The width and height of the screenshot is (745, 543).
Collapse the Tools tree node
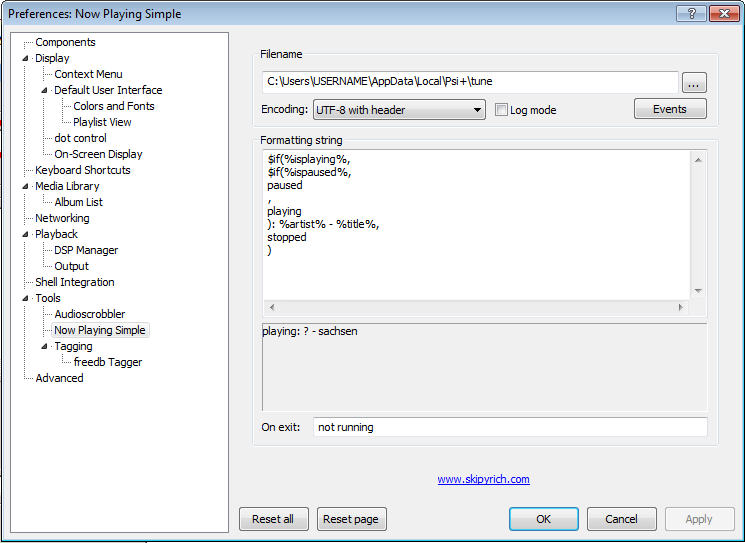(x=26, y=299)
